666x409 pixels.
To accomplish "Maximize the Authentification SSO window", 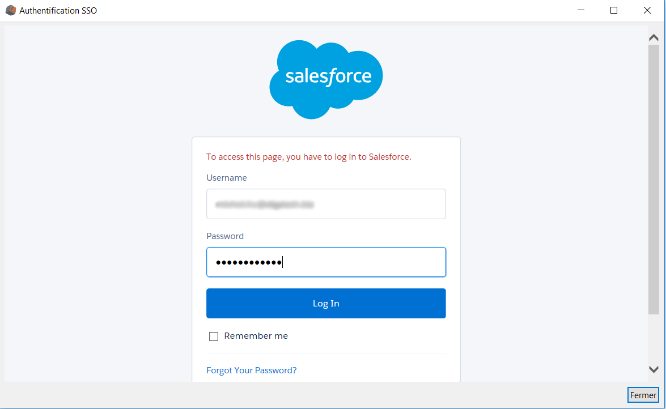I will 613,10.
